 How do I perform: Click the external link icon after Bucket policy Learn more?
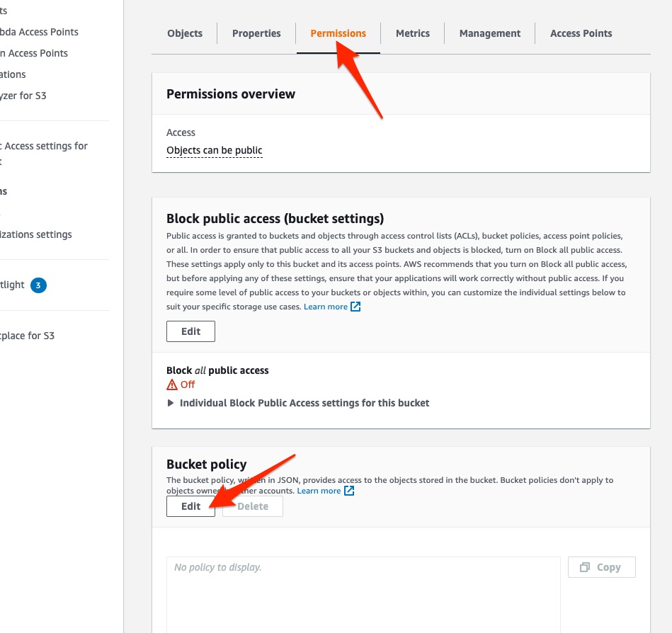click(x=349, y=491)
